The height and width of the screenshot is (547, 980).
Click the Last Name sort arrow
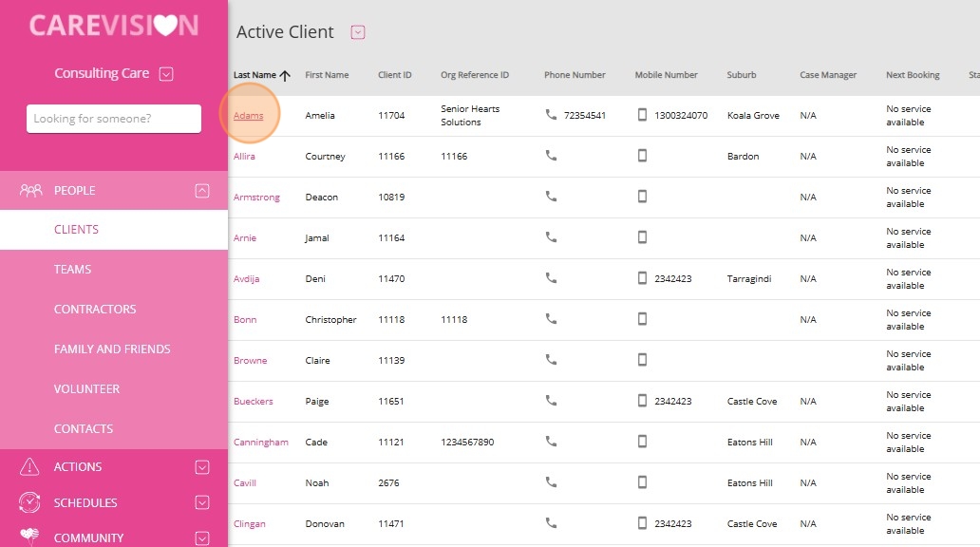285,75
